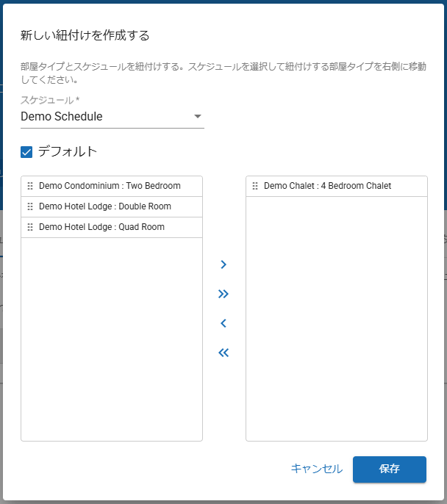Select Demo Hotel Lodge : Double Room
Viewport: 447px width, 504px height.
pyautogui.click(x=105, y=207)
